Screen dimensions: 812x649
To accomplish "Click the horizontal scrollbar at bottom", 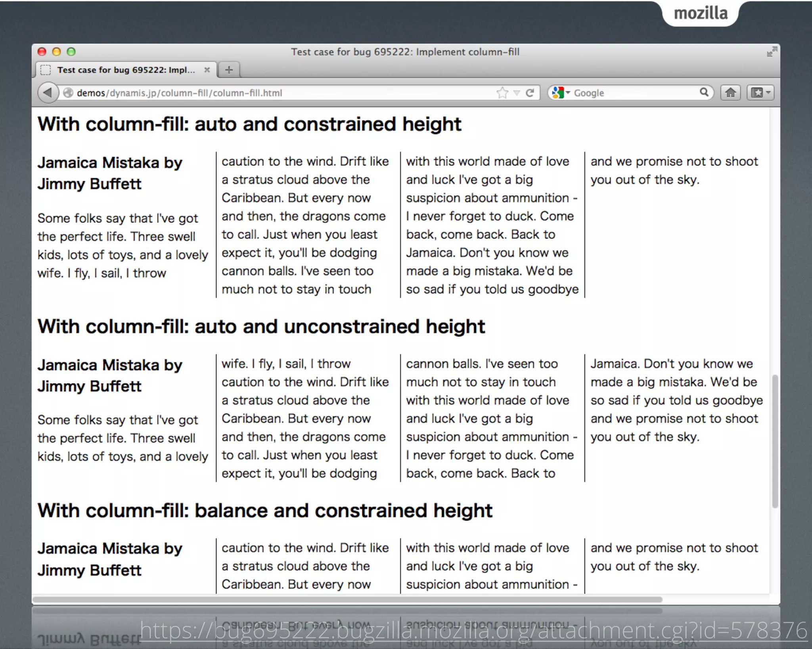I will (x=347, y=599).
